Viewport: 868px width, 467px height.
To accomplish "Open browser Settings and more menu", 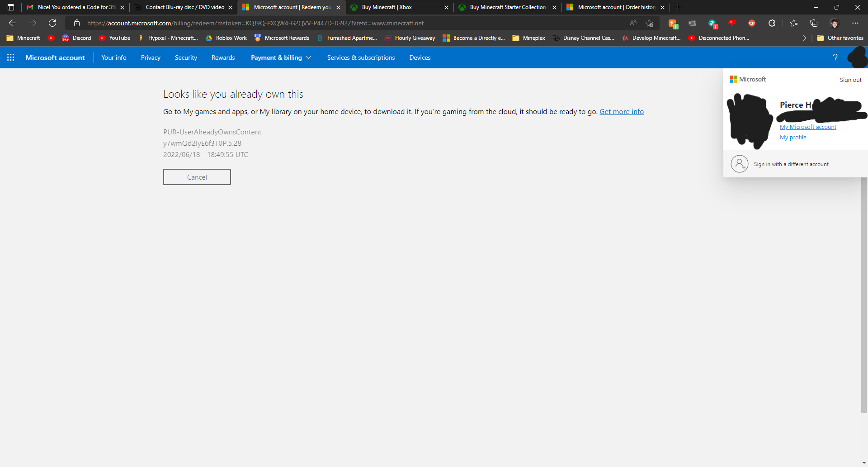I will pos(855,23).
